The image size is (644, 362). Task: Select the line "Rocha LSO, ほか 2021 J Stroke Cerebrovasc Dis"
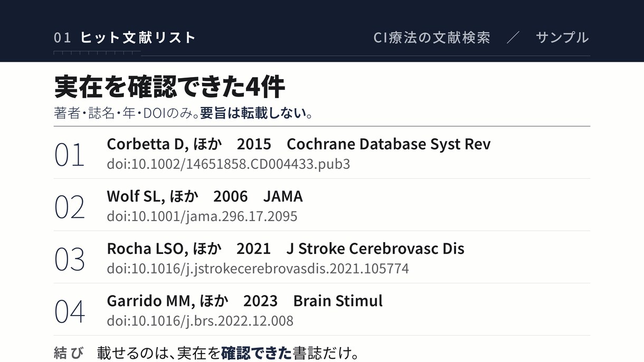286,249
